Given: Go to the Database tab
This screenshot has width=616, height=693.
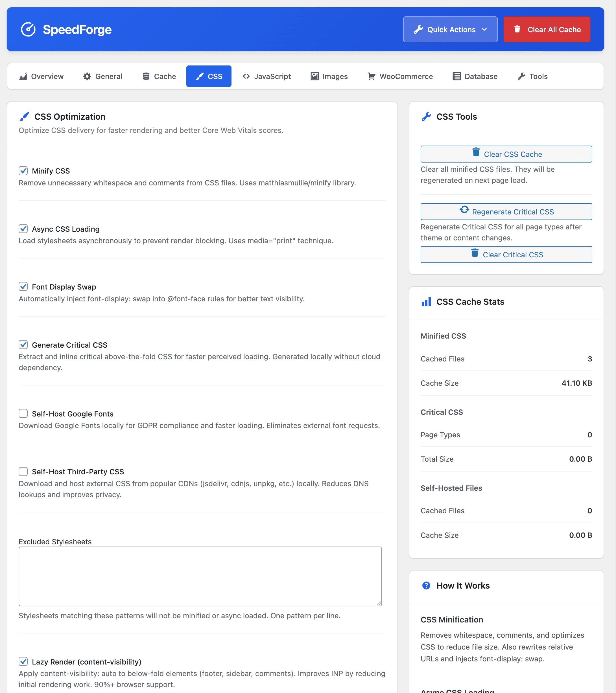Looking at the screenshot, I should click(x=475, y=76).
